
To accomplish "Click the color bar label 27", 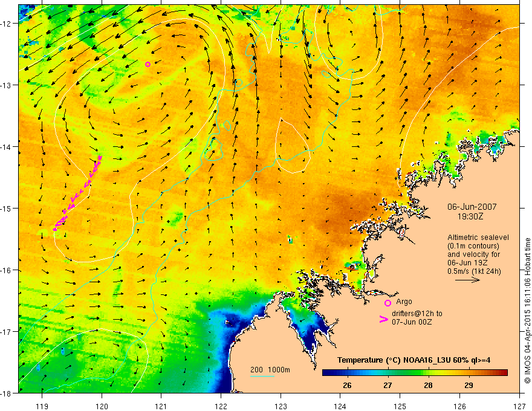I will click(388, 386).
